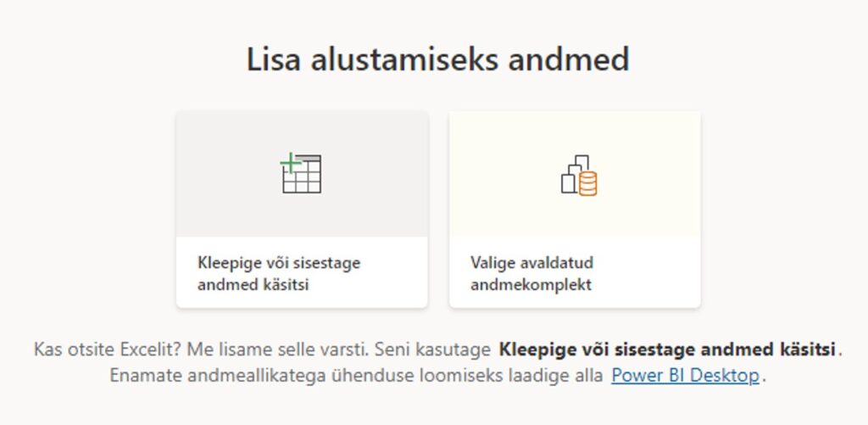Open the Power BI Desktop download link
Image resolution: width=868 pixels, height=425 pixels.
click(685, 375)
